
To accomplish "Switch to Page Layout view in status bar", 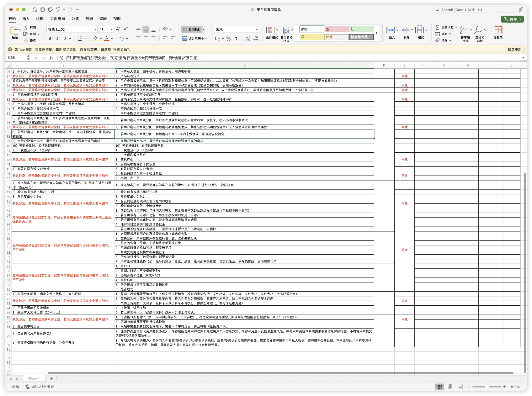I will pos(450,387).
